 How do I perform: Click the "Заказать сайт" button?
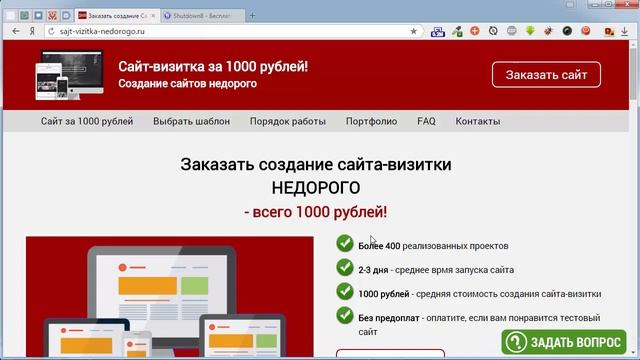546,75
